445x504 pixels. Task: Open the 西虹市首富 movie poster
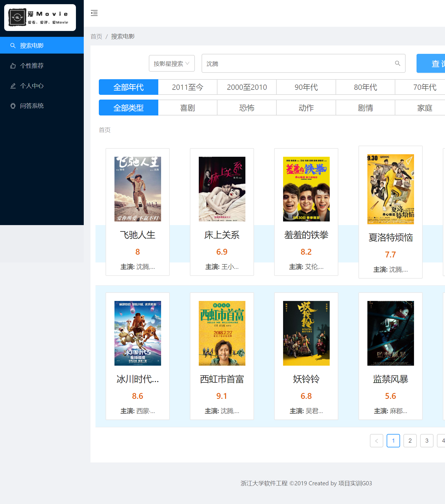click(222, 333)
